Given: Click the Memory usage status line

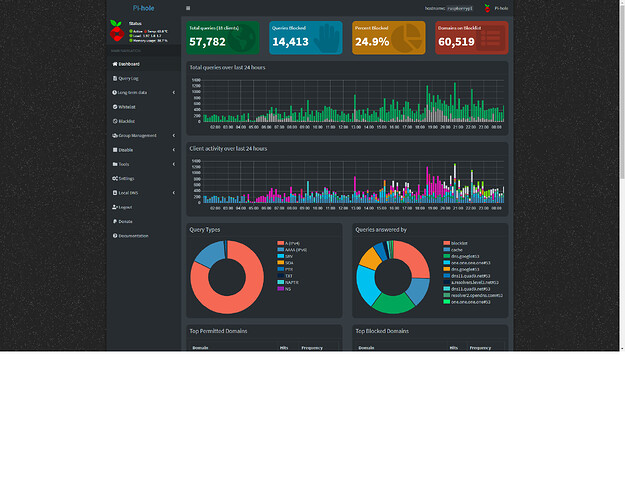Looking at the screenshot, I should [148, 40].
